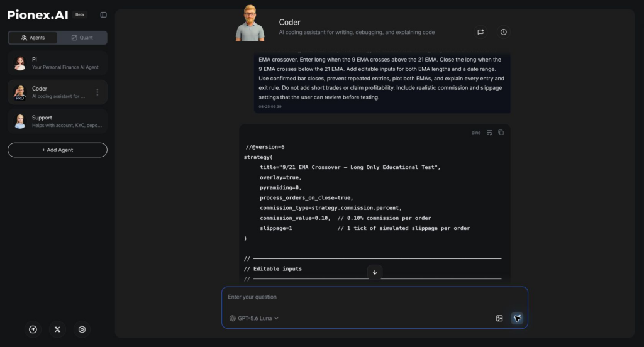Click the Beta badge
Viewport: 644px width, 347px height.
pos(80,15)
